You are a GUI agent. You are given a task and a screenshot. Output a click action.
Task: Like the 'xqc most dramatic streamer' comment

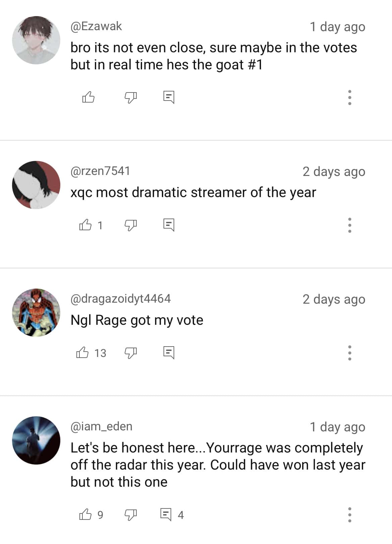click(85, 225)
